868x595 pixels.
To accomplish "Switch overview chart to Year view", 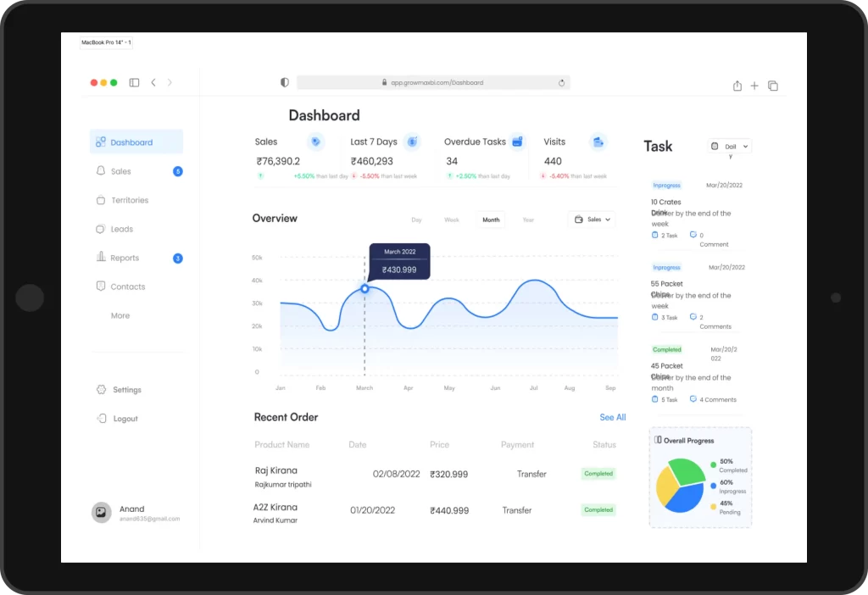I will click(528, 220).
